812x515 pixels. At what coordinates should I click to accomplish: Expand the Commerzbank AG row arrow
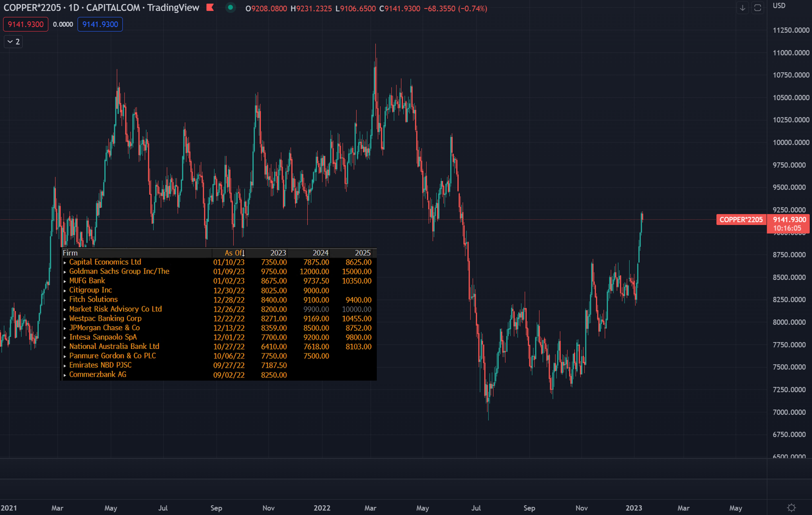coord(65,375)
